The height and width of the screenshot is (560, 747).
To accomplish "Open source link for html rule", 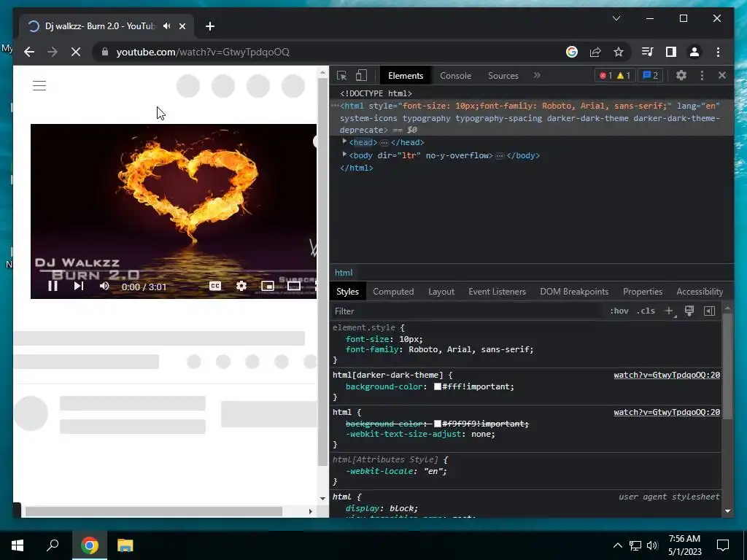I will [x=667, y=413].
